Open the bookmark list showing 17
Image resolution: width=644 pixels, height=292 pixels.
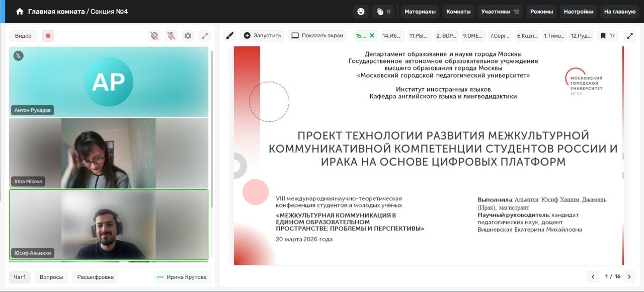coord(607,36)
